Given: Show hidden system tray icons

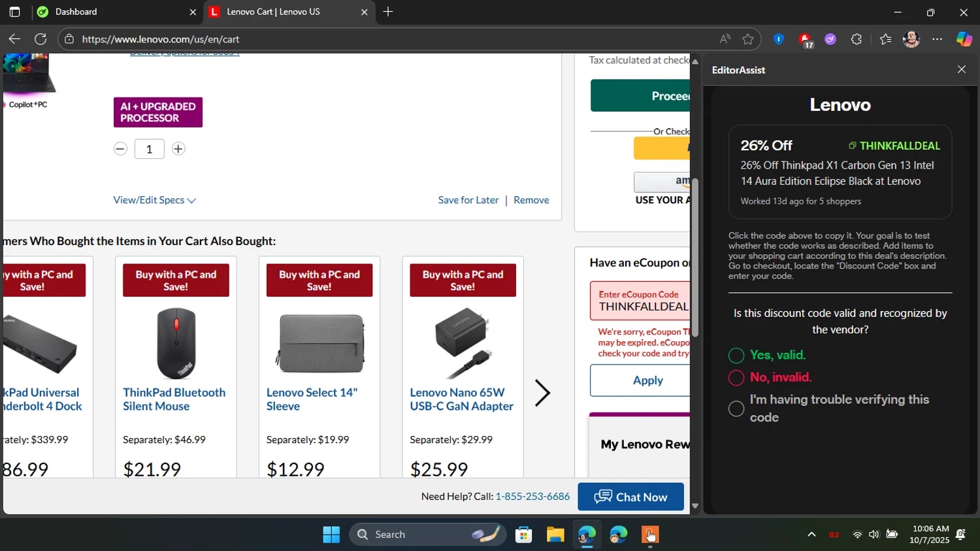Looking at the screenshot, I should [811, 535].
